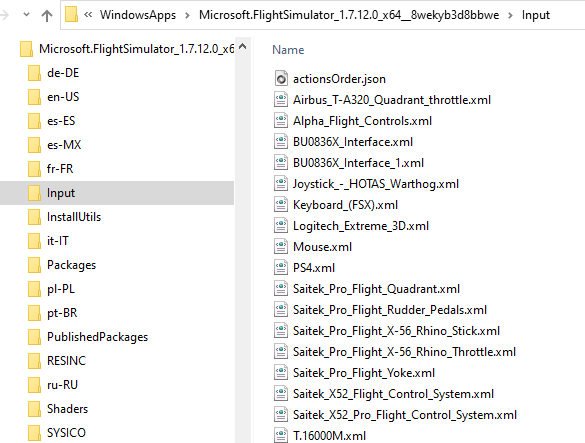This screenshot has width=585, height=443.
Task: Select the de-DE folder in tree
Action: tap(54, 73)
